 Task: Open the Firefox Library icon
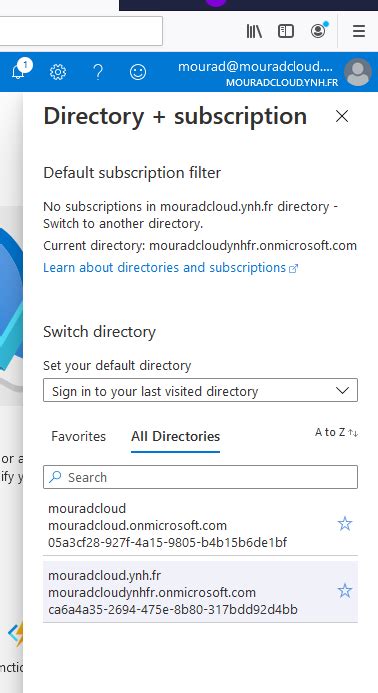[x=254, y=31]
